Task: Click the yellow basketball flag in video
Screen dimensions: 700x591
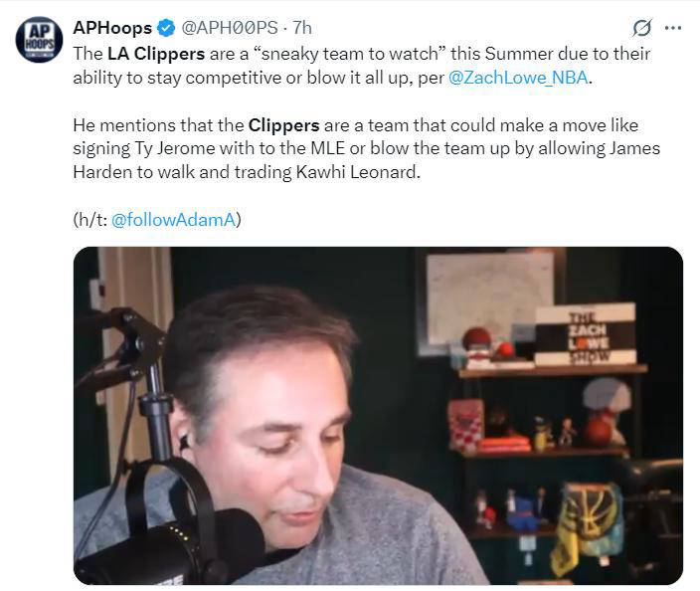Action: [x=586, y=527]
